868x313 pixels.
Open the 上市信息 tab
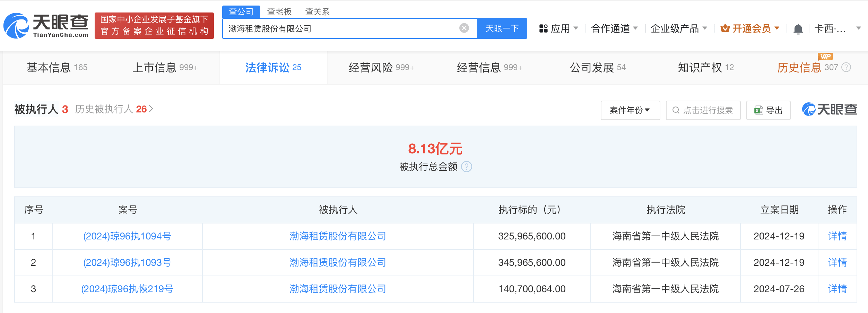(x=165, y=67)
